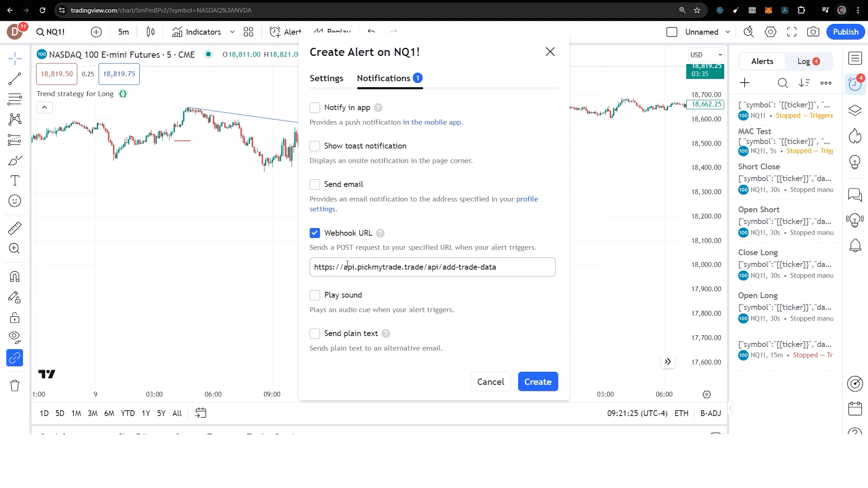
Task: Lock all drawing tools
Action: pyautogui.click(x=15, y=318)
